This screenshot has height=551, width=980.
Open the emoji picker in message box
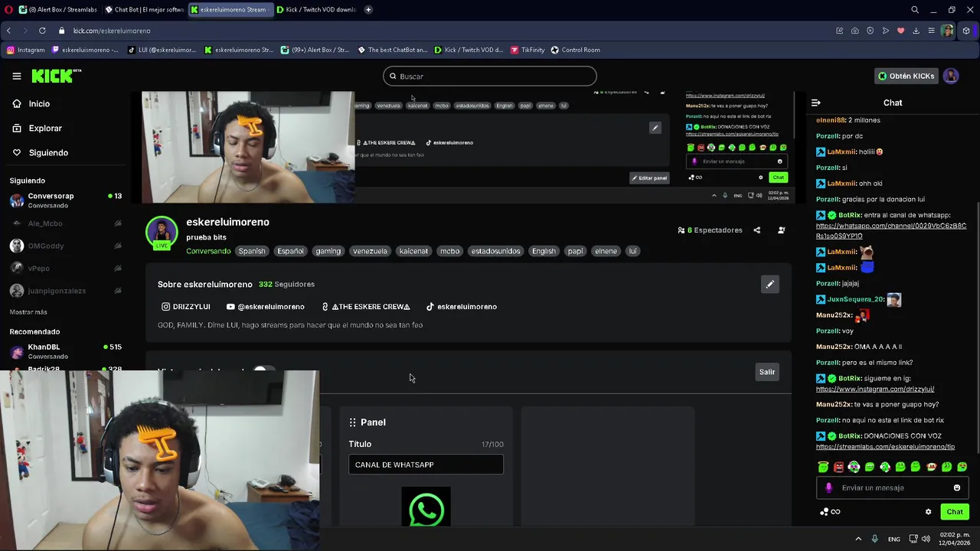[957, 488]
